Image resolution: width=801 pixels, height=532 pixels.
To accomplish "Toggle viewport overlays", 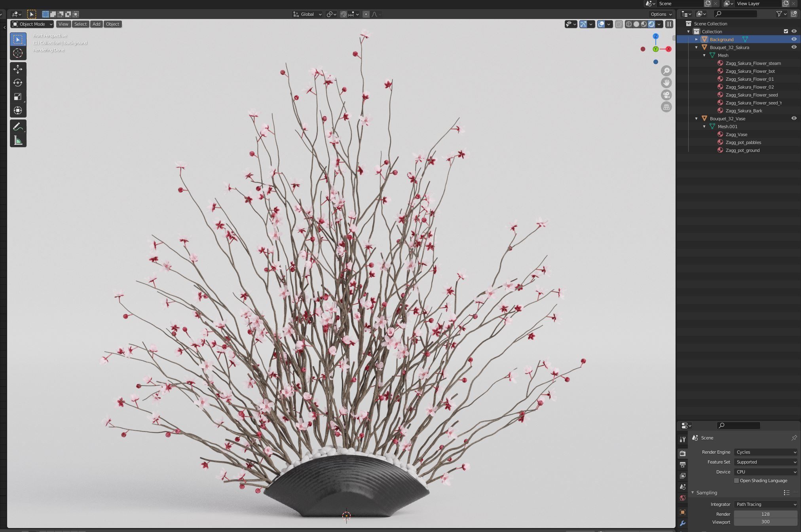I will pos(601,24).
